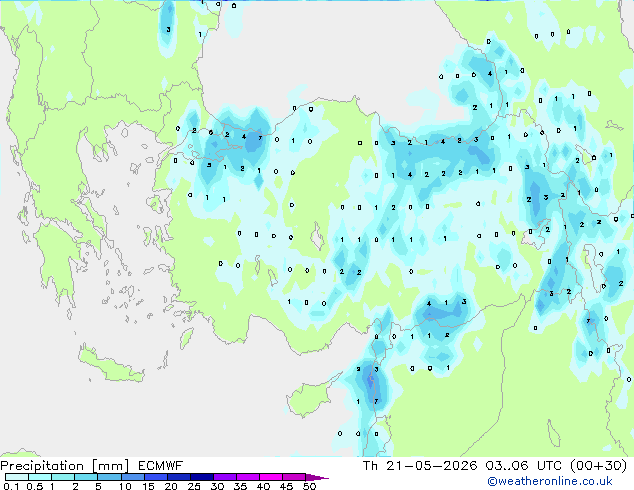
Task: Select the 25 to 30 mm dark blue swatch
Action: click(202, 477)
